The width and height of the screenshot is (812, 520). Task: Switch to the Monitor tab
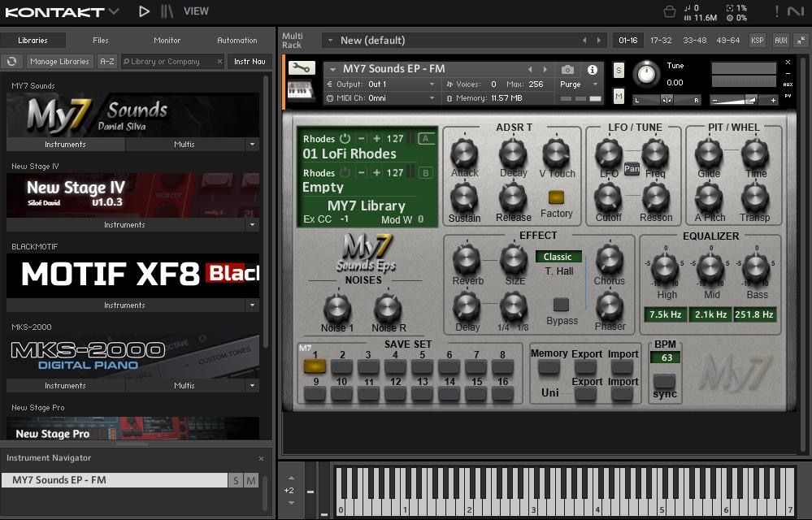pos(167,41)
